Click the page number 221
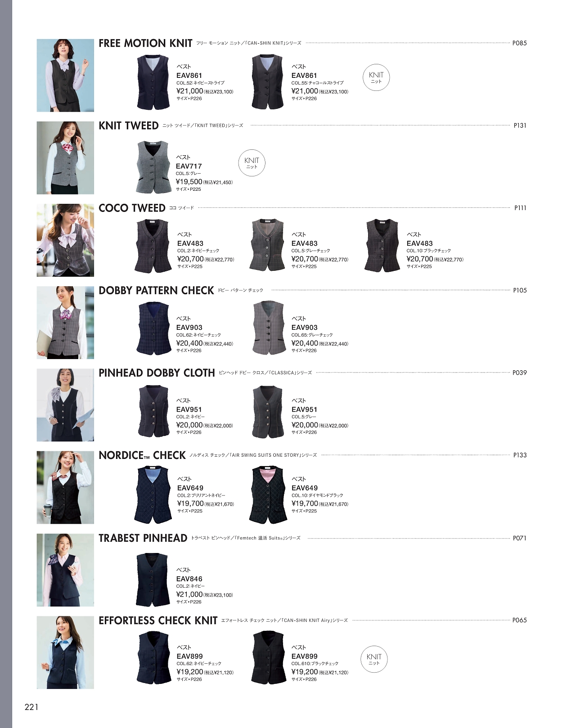 pyautogui.click(x=31, y=707)
